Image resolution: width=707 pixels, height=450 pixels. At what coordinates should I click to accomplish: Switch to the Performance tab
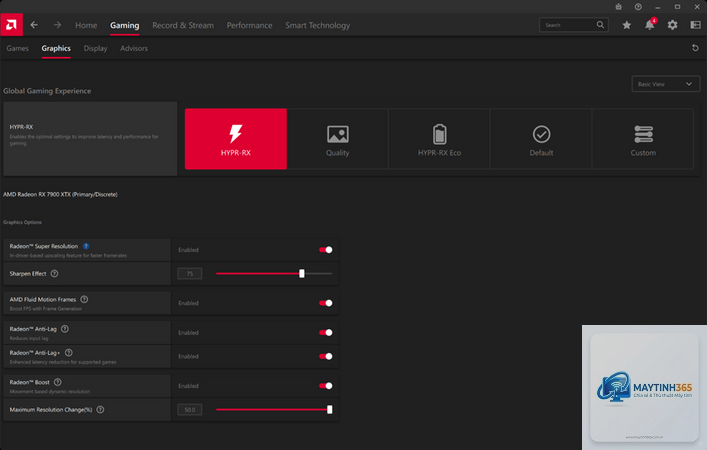point(249,25)
